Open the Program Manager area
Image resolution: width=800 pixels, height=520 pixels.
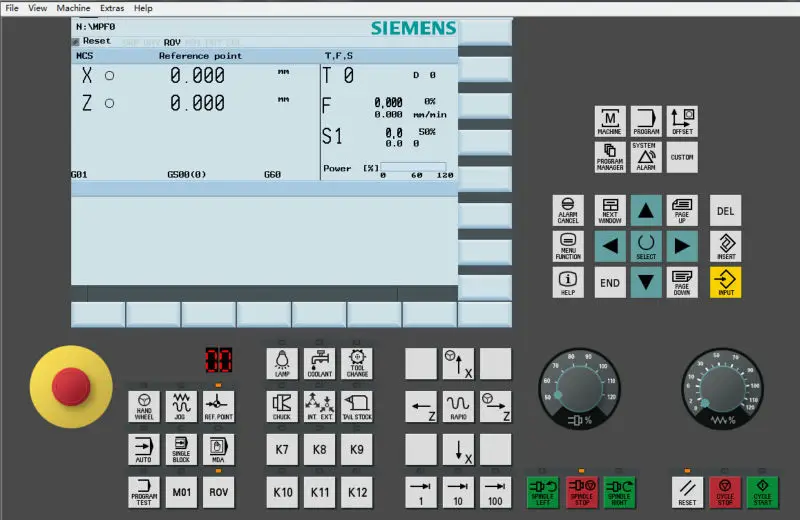pyautogui.click(x=610, y=157)
